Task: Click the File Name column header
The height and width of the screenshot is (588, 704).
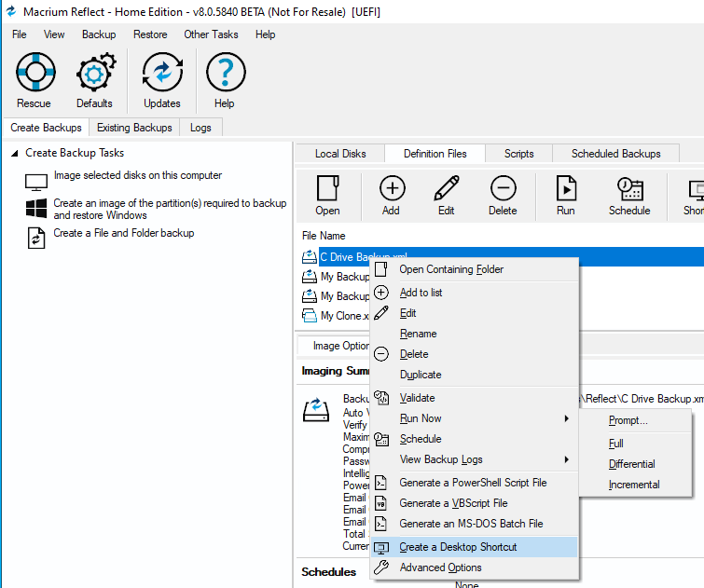Action: pos(324,236)
